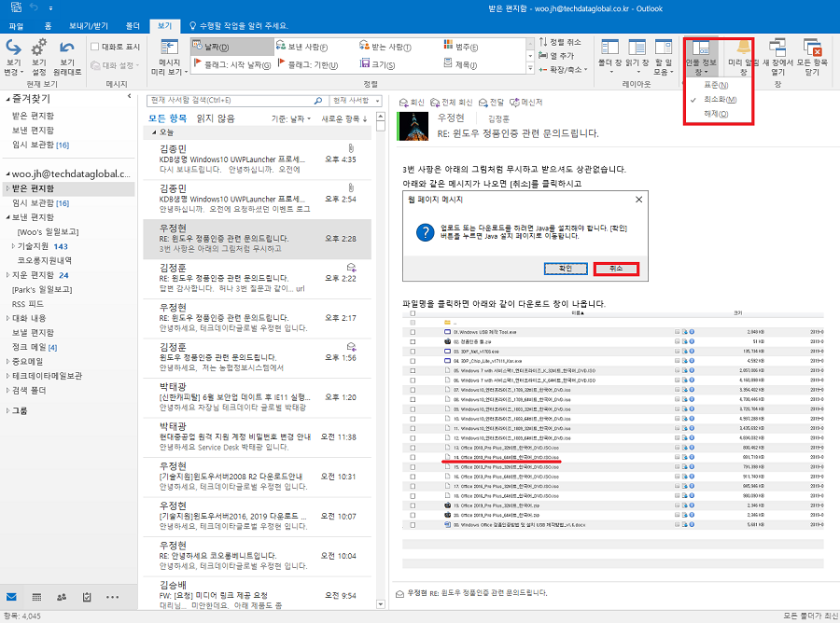Switch to Mail view icon in navigation bar

click(x=11, y=597)
